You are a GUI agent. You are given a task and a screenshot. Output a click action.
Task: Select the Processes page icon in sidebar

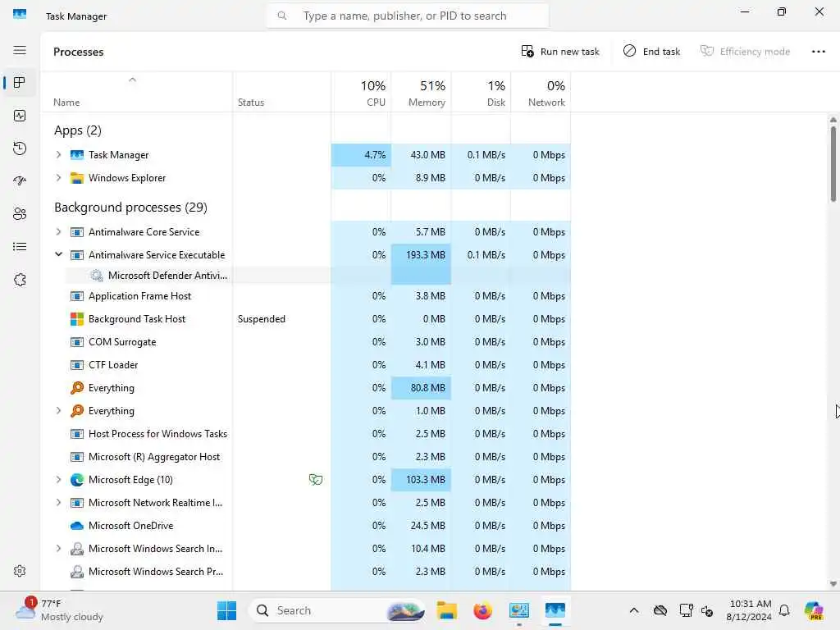tap(20, 83)
